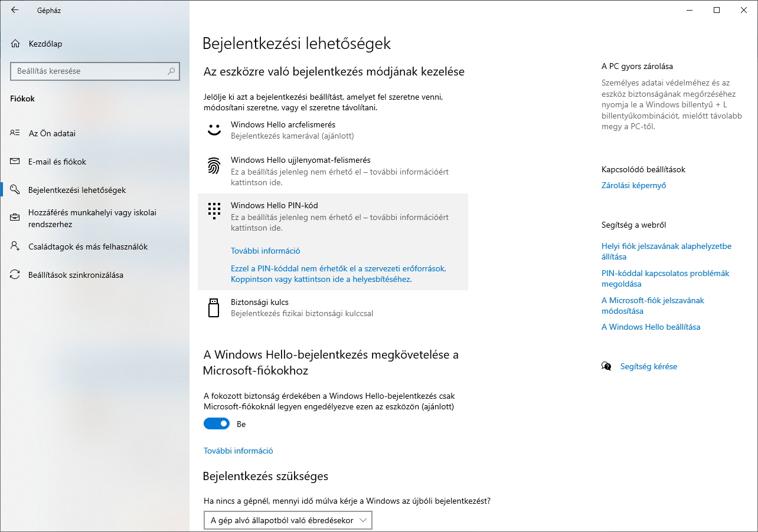Click the Kapcsolódó beállítások heading

[x=643, y=169]
